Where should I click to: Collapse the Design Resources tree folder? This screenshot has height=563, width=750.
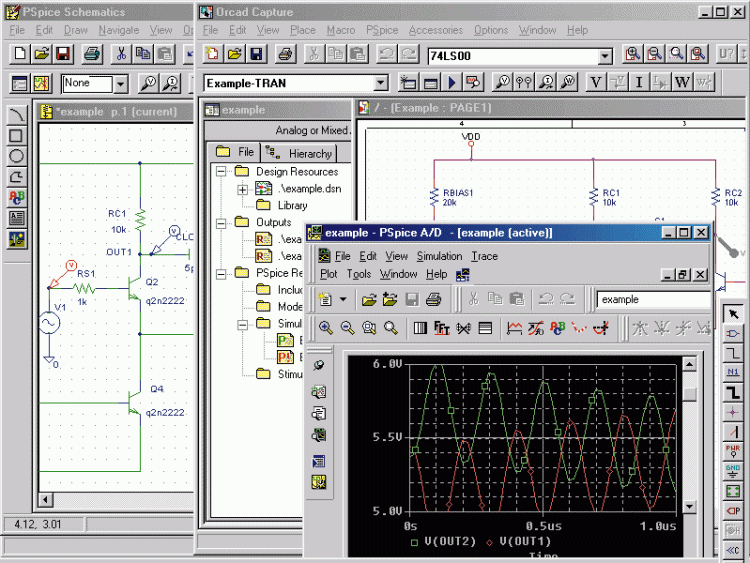tap(221, 171)
